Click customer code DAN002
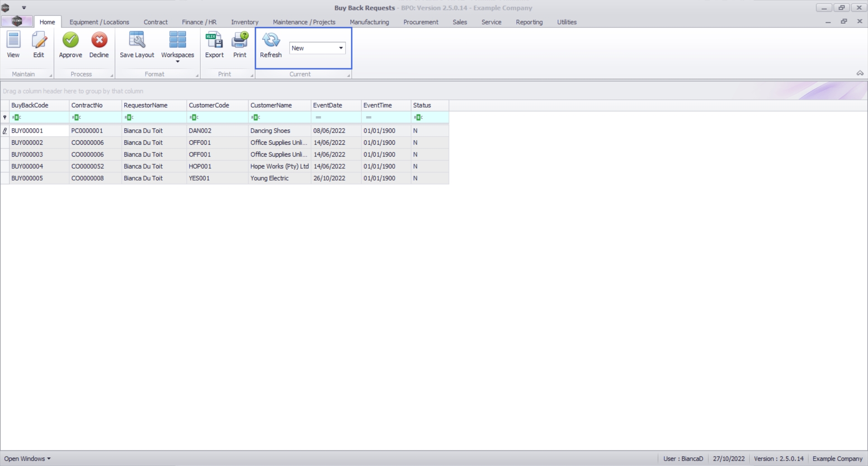 200,131
